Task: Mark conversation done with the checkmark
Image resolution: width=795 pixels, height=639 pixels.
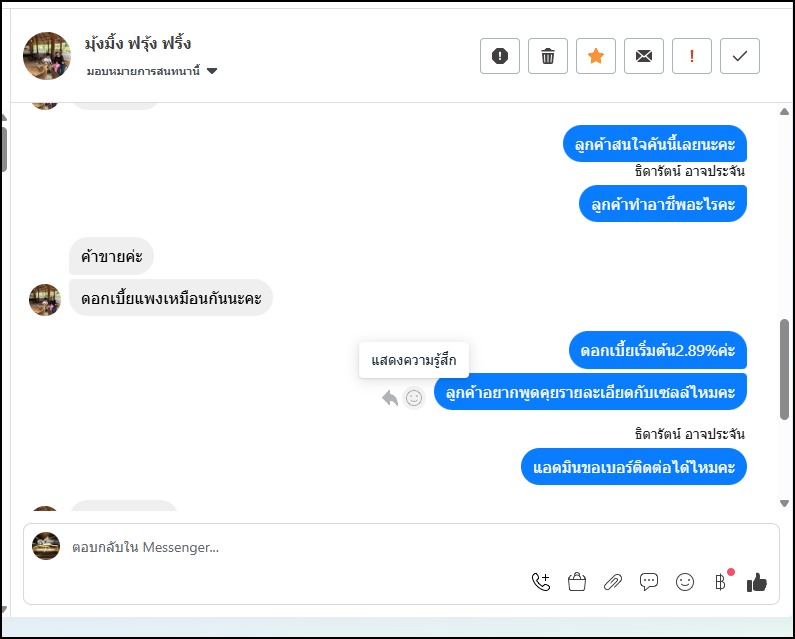Action: coord(740,56)
